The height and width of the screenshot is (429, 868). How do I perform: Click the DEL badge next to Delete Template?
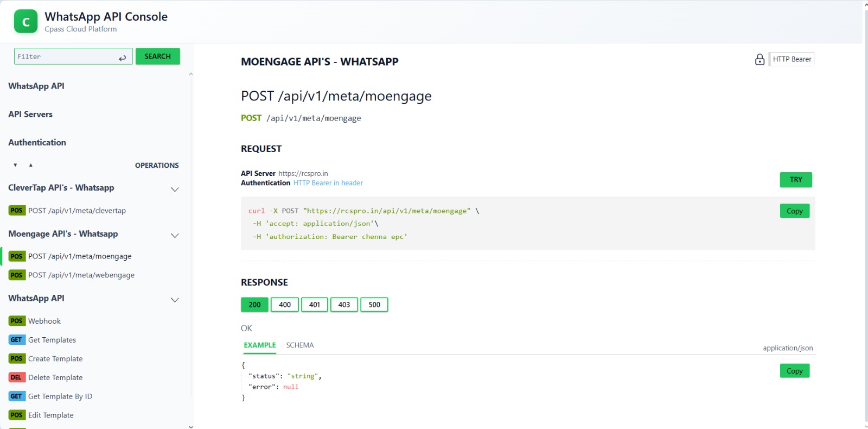(x=17, y=377)
